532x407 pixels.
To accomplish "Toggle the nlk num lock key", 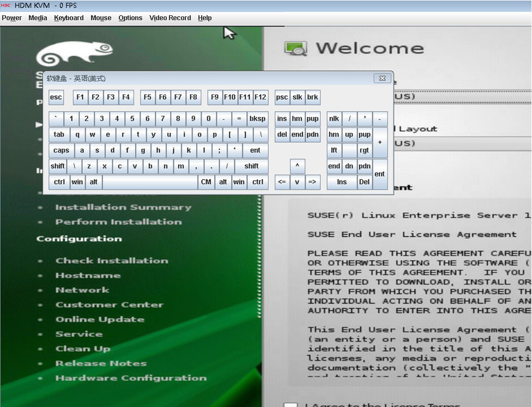I will coord(334,119).
